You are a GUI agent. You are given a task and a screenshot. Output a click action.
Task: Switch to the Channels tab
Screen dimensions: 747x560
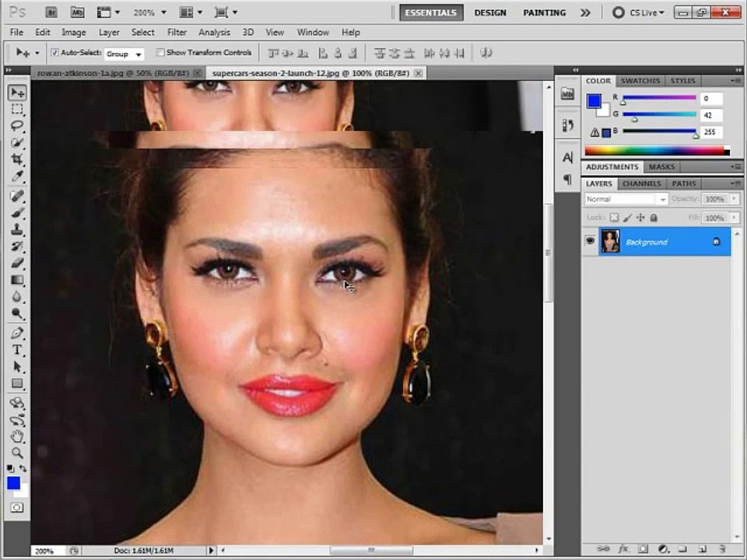641,184
